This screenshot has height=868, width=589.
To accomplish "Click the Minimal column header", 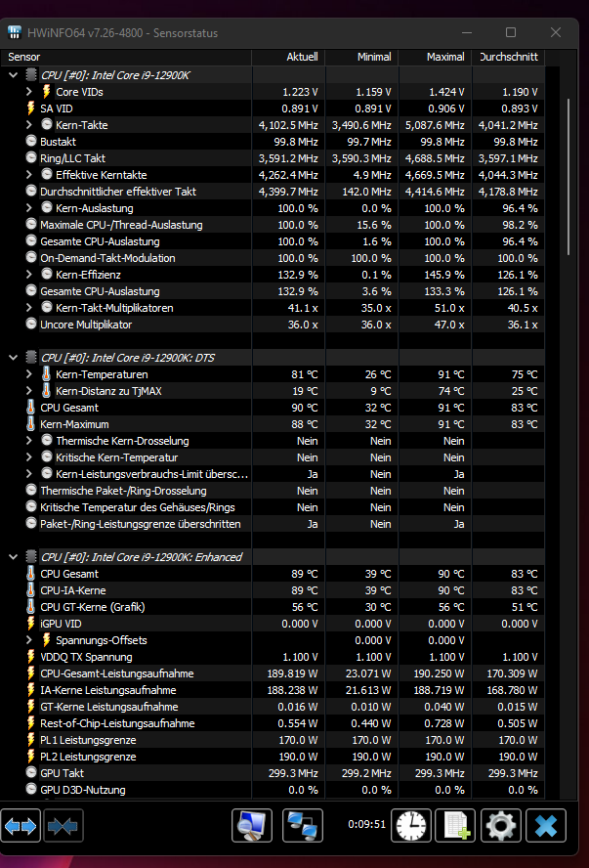I will (361, 57).
